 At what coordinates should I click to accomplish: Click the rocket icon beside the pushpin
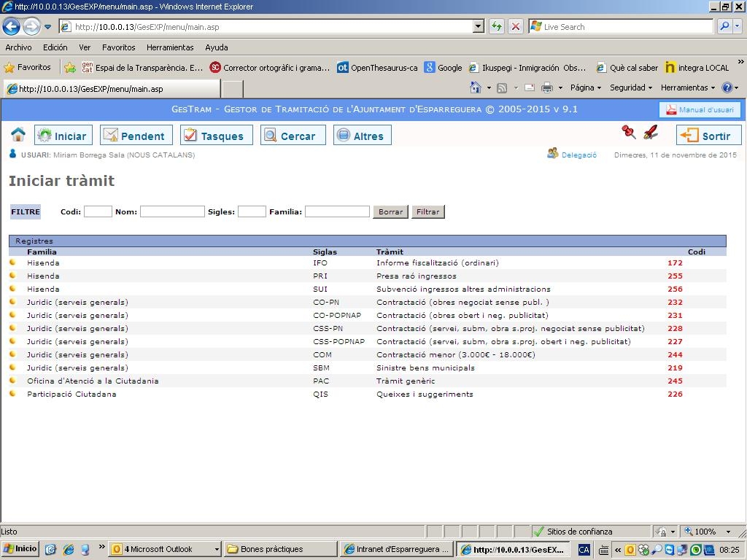[x=651, y=132]
